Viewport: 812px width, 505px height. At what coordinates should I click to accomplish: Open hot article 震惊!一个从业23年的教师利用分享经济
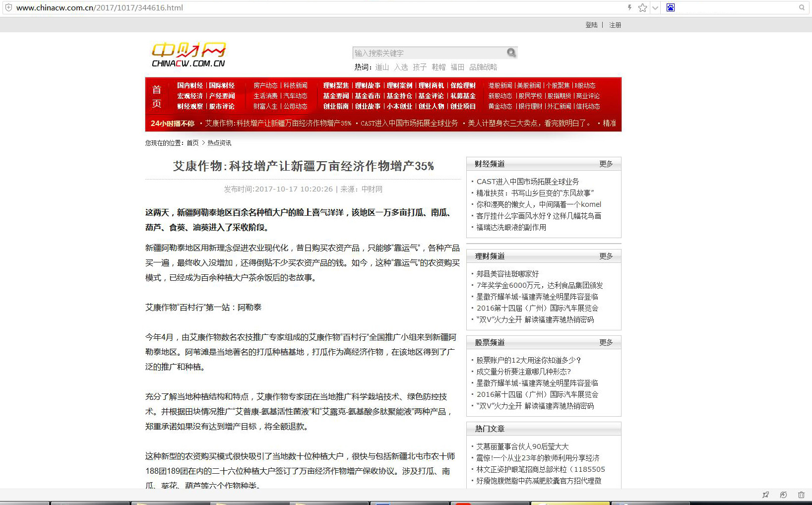click(538, 458)
